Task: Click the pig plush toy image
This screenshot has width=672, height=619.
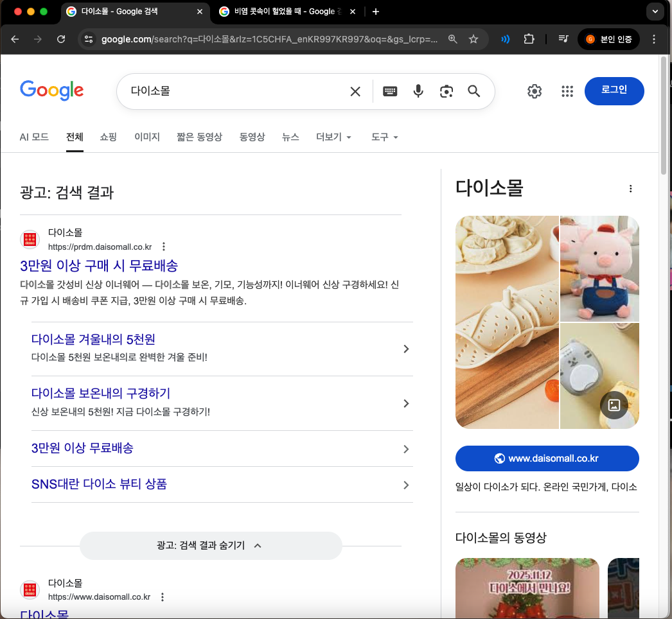Action: tap(599, 268)
